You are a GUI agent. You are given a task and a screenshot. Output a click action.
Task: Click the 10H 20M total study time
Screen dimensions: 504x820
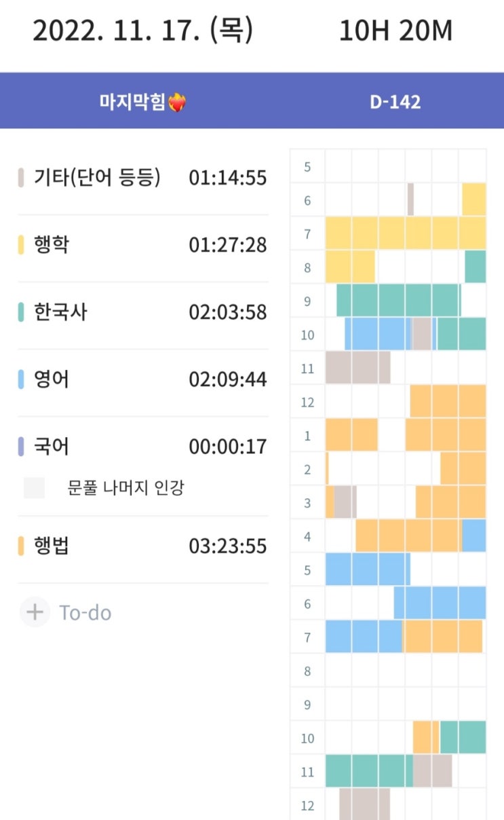click(395, 31)
